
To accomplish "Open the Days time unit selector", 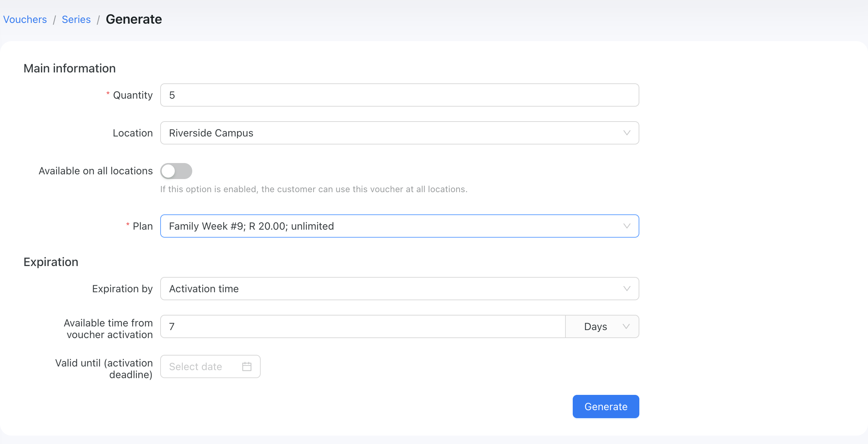I will pyautogui.click(x=602, y=326).
